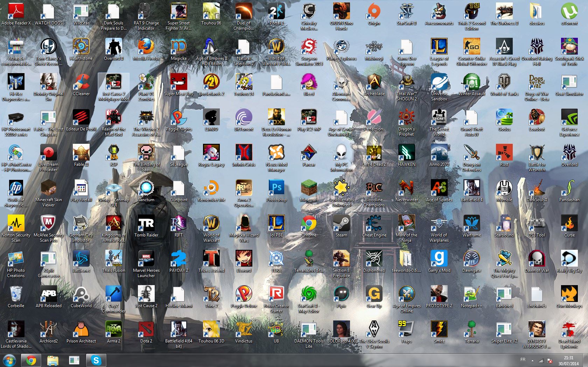The height and width of the screenshot is (367, 588).
Task: Launch CCleaner from the desktop
Action: 81,85
